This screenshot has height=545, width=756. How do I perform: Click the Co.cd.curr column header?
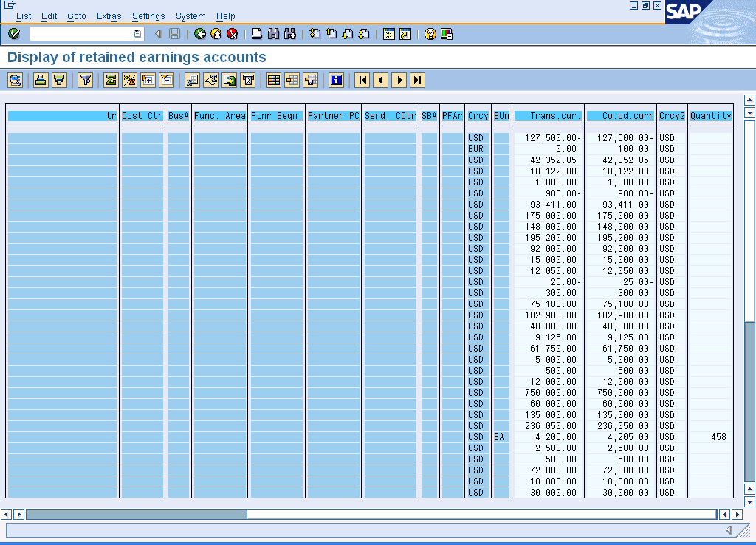coord(620,116)
